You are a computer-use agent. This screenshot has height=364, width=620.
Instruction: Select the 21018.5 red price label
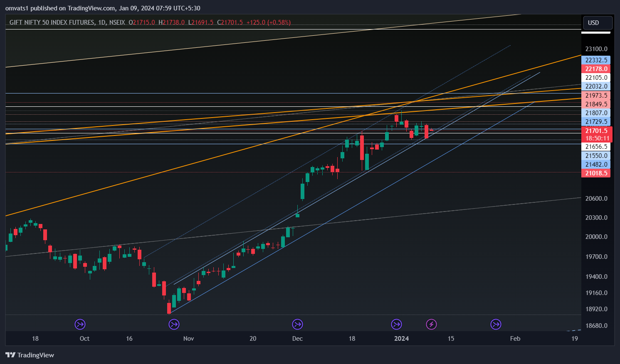pos(596,173)
